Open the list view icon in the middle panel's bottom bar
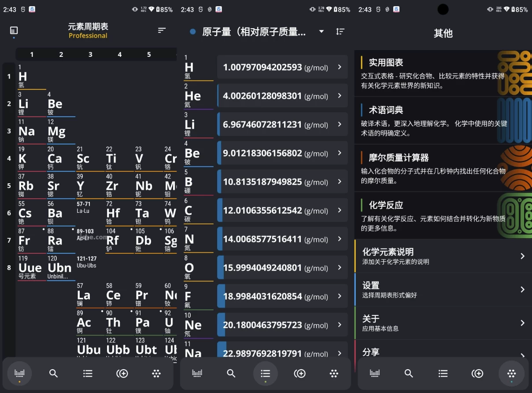 [266, 373]
